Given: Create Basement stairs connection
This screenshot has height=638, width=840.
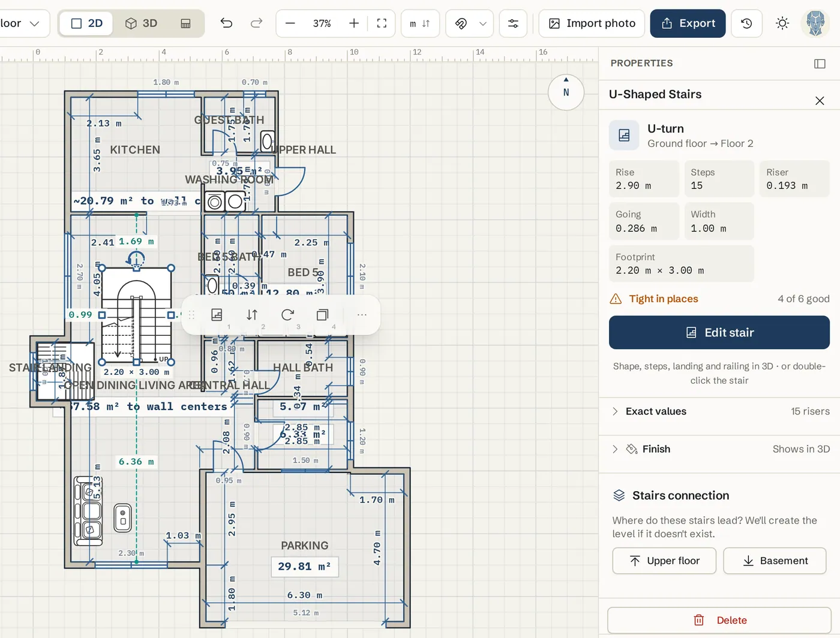Looking at the screenshot, I should coord(775,561).
